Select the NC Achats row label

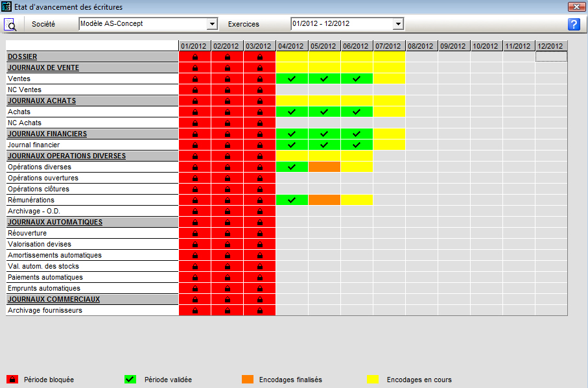[x=25, y=123]
